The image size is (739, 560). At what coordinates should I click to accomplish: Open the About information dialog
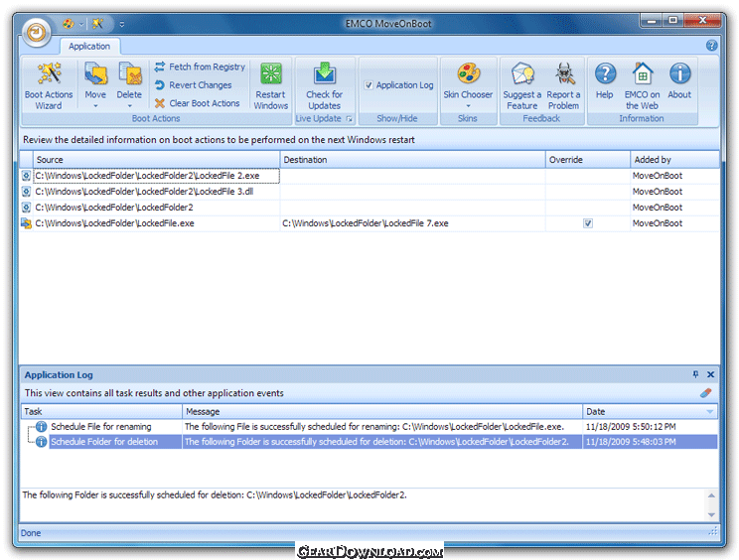pyautogui.click(x=679, y=81)
